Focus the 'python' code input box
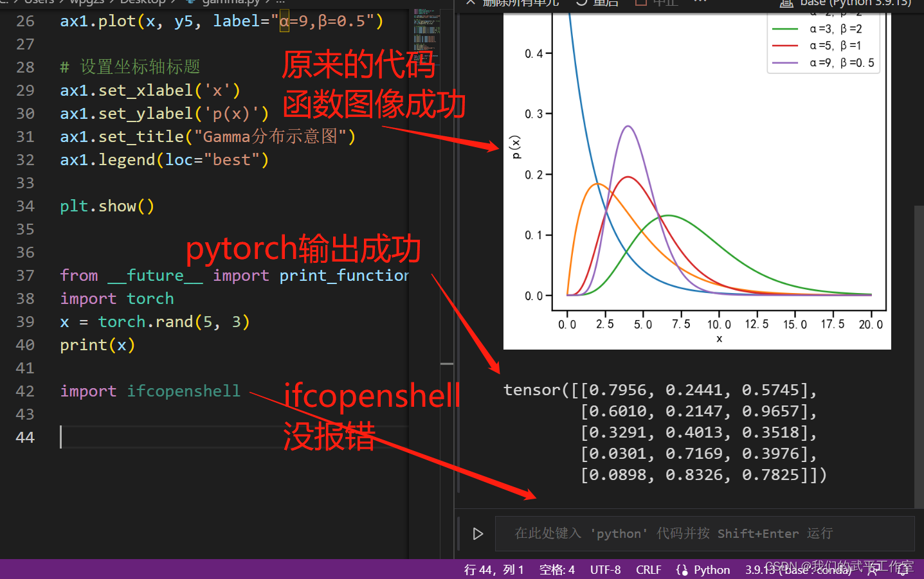This screenshot has width=924, height=579. [705, 533]
